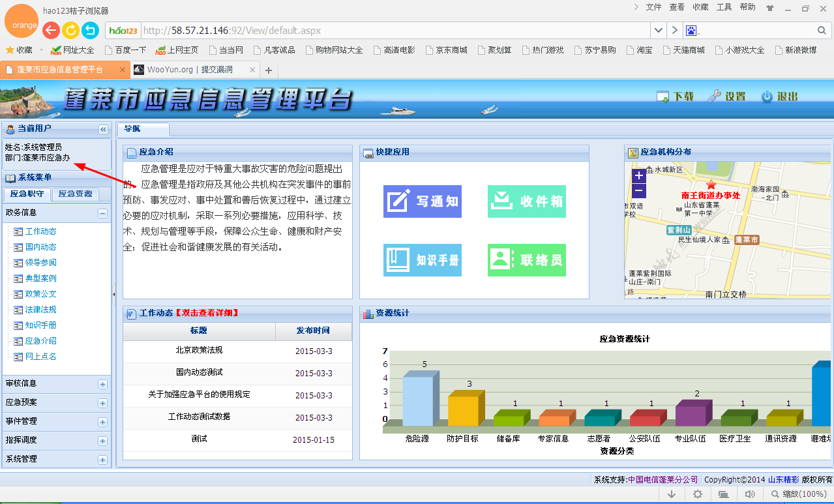Viewport: 834px width, 504px height.
Task: Click the yellow refresh page button
Action: (x=70, y=30)
